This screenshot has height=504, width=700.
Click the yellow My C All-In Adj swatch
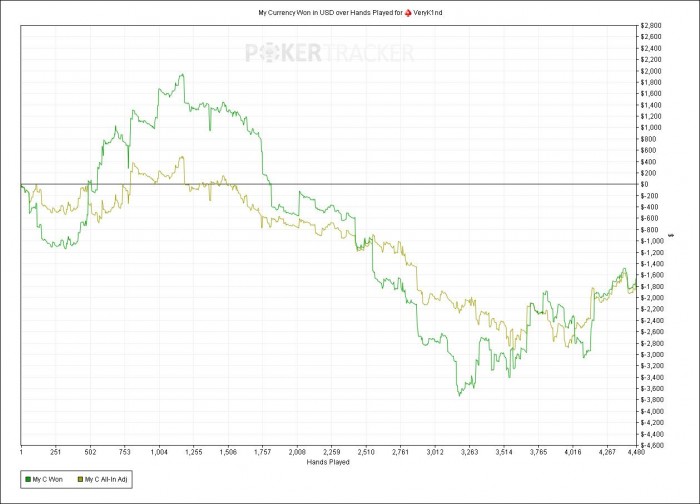(80, 479)
